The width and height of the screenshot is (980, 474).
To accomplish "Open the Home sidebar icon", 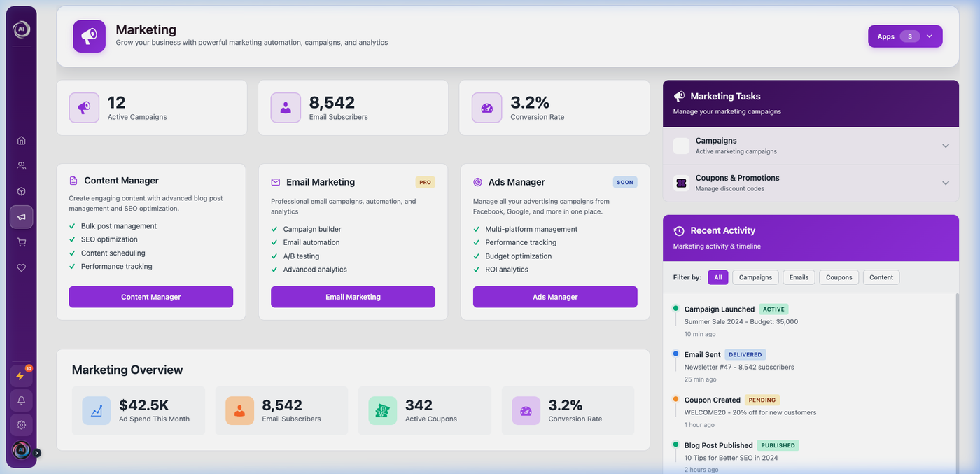I will pos(21,140).
